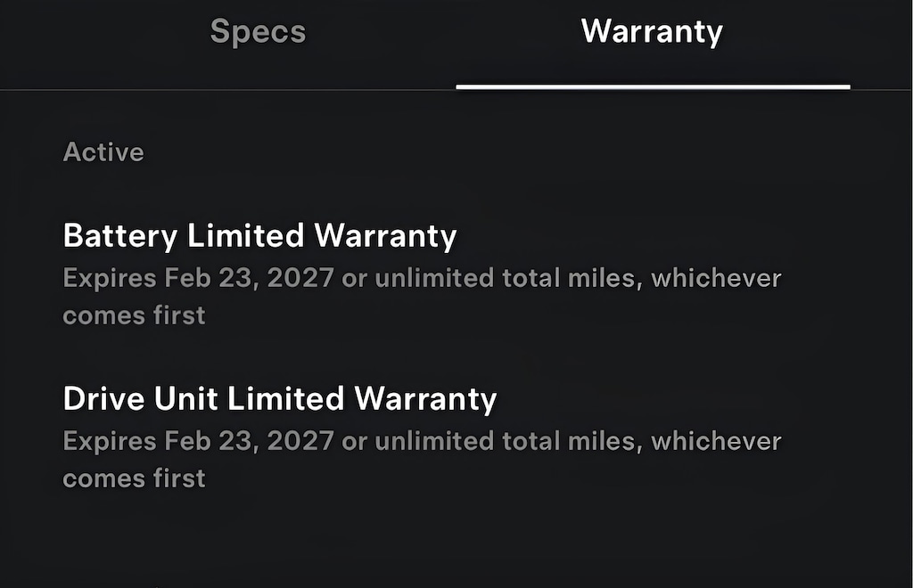This screenshot has width=913, height=588.
Task: Click "whichever" in the Drive Unit description
Action: click(716, 441)
